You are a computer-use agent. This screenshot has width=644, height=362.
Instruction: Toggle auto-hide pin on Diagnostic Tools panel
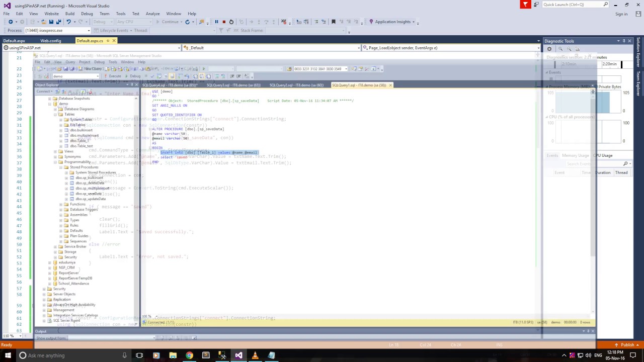(x=624, y=41)
